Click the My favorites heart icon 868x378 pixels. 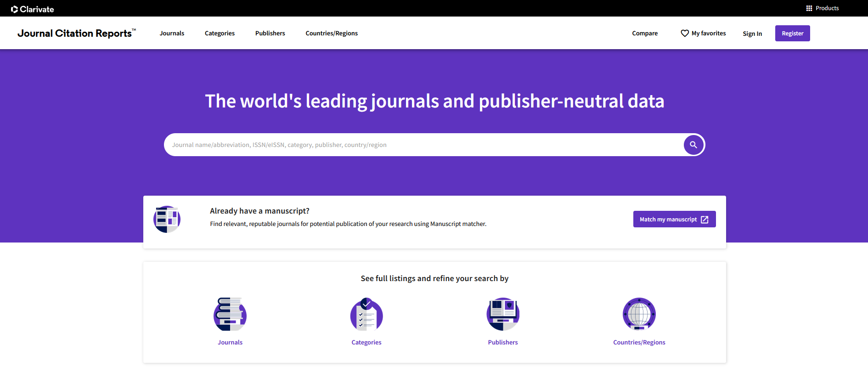tap(685, 33)
